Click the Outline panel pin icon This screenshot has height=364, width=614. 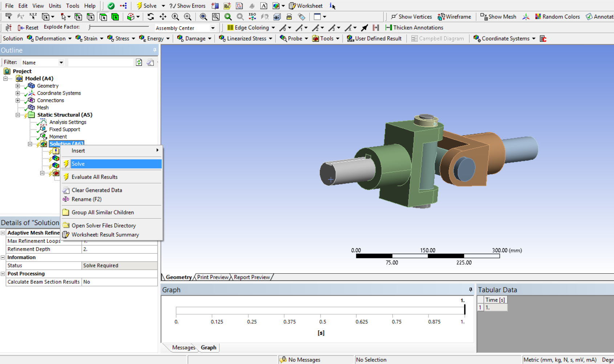(155, 50)
